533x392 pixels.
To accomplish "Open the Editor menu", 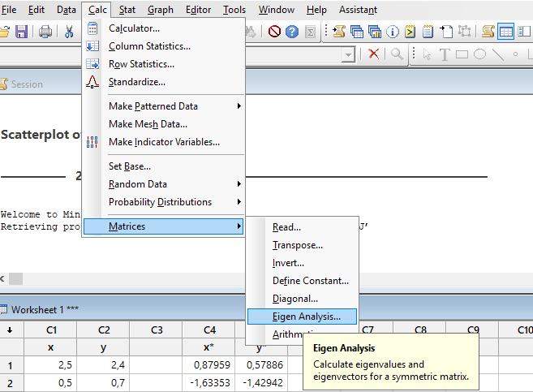I will [x=198, y=10].
